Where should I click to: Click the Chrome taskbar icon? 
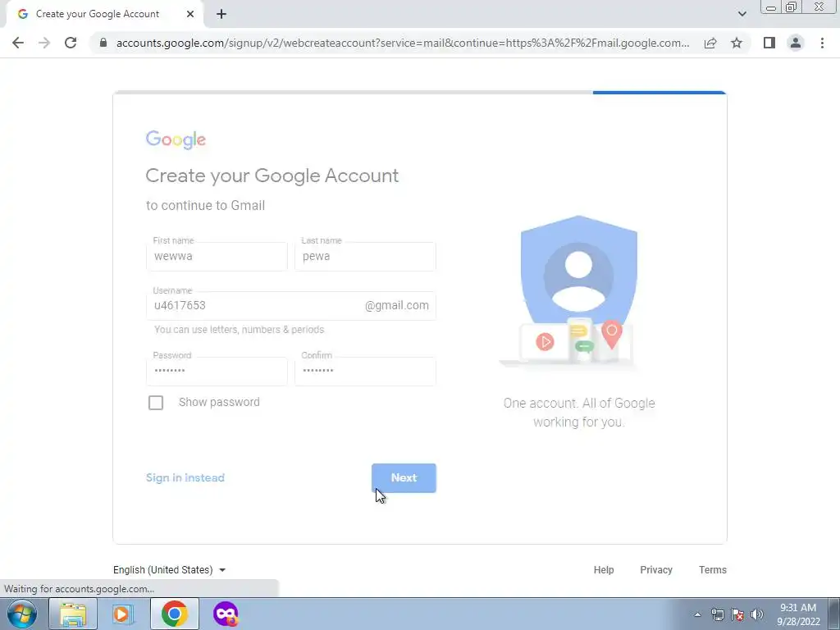click(174, 614)
